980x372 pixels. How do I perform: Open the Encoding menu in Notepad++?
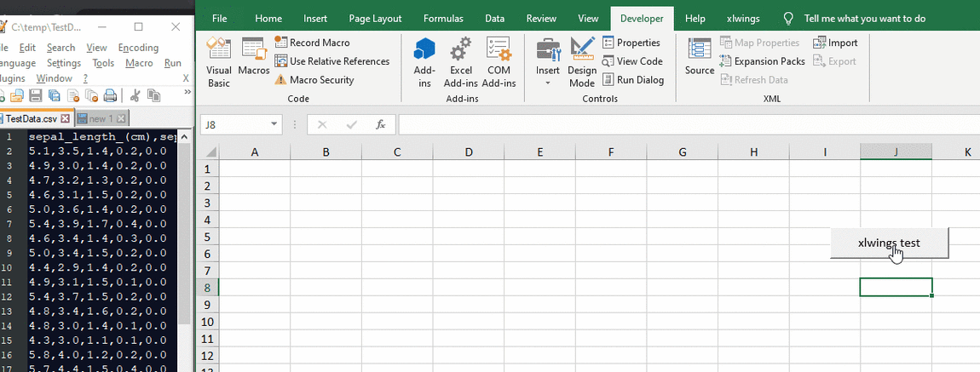coord(138,48)
